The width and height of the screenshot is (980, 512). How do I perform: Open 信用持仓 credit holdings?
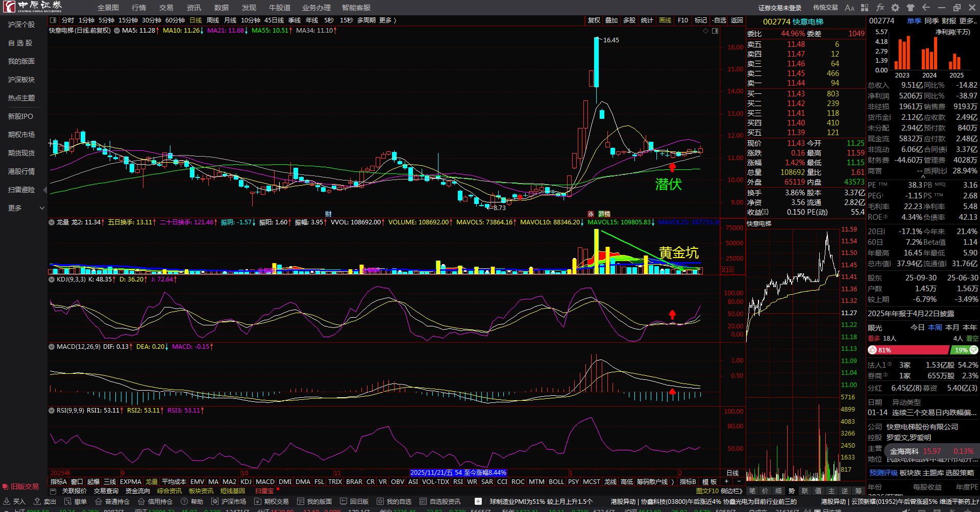point(155,502)
